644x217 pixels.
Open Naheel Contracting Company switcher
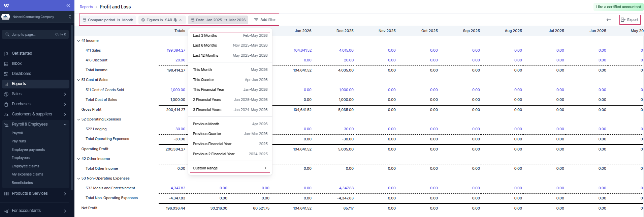tap(37, 17)
